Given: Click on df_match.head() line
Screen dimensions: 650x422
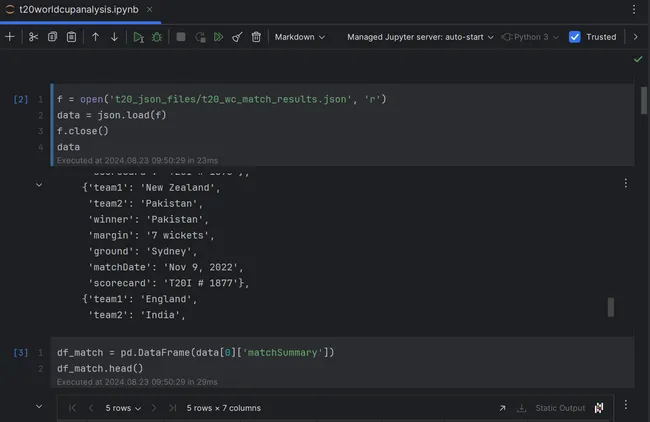Looking at the screenshot, I should click(100, 368).
